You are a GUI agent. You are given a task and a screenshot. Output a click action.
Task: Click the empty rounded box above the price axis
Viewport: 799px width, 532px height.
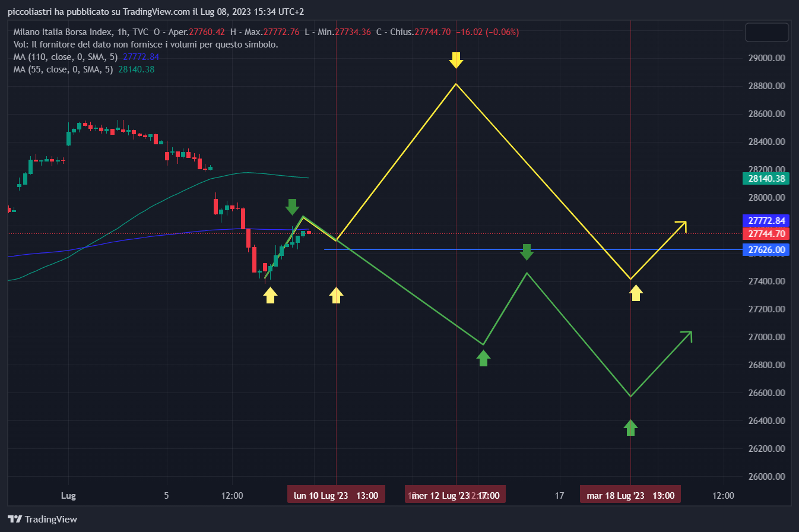(766, 33)
